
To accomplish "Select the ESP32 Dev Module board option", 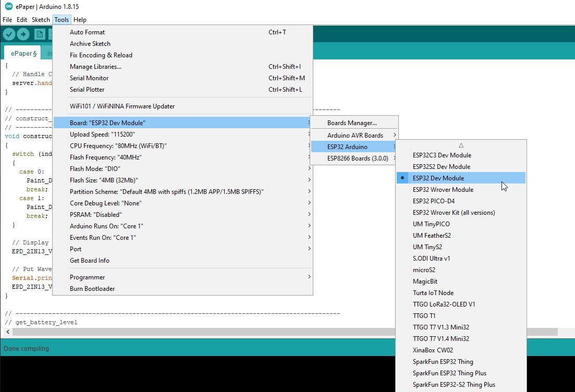I will (x=438, y=178).
